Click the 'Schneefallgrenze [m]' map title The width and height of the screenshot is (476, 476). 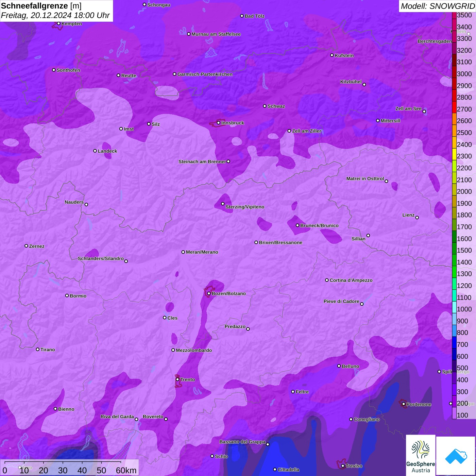41,6
